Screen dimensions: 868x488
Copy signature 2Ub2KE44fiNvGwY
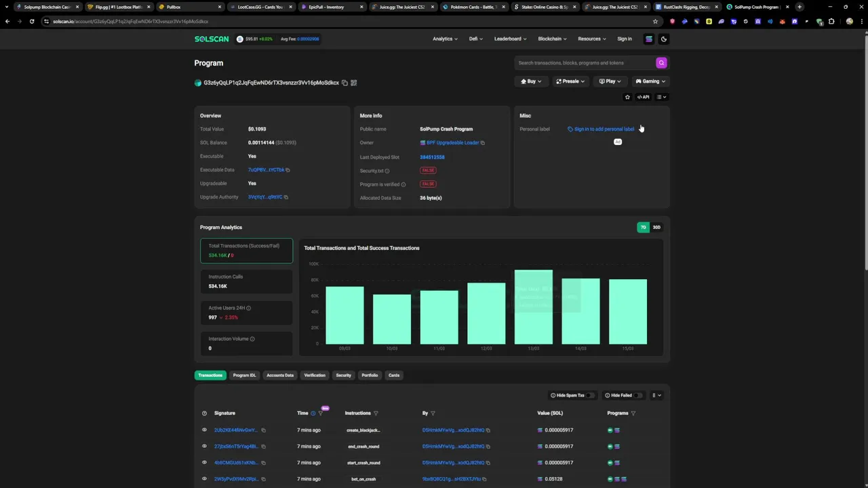tap(263, 430)
